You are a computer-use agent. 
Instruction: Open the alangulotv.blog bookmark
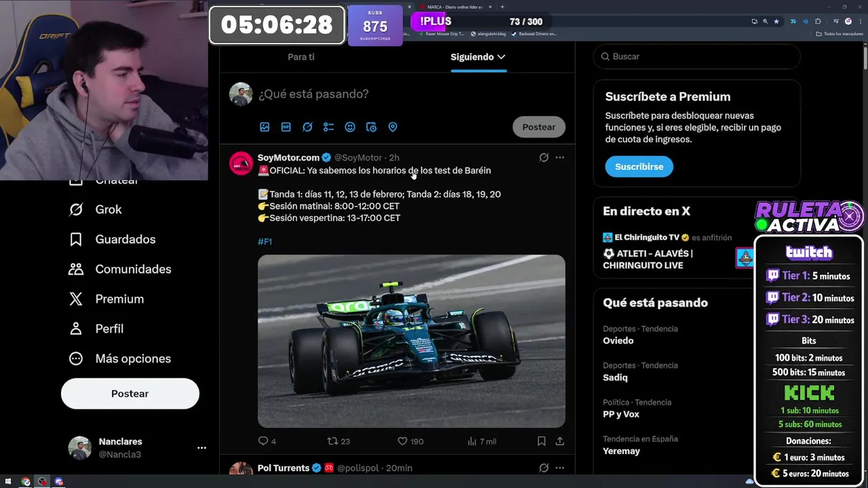click(x=487, y=33)
